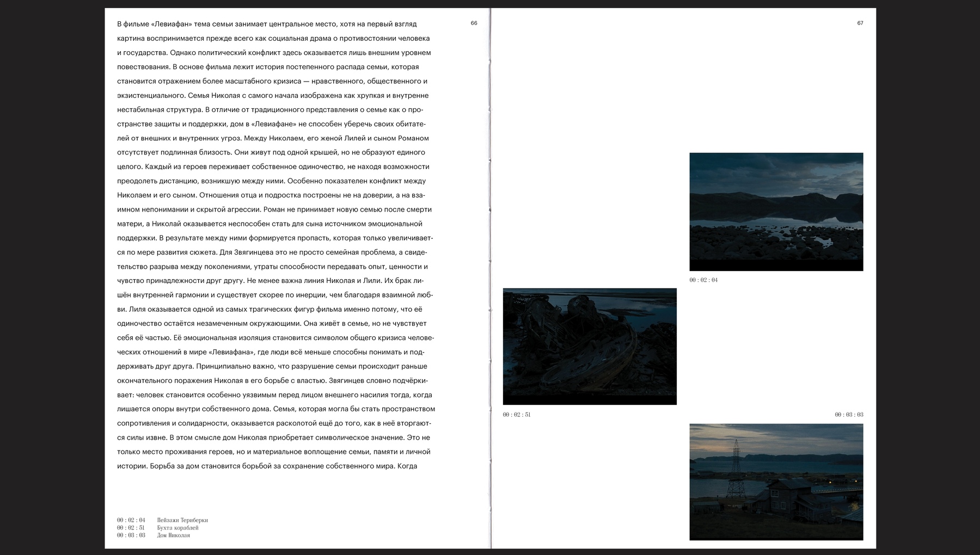The height and width of the screenshot is (555, 980).
Task: Click timestamp 00:02:04 below the landscape still
Action: [703, 280]
